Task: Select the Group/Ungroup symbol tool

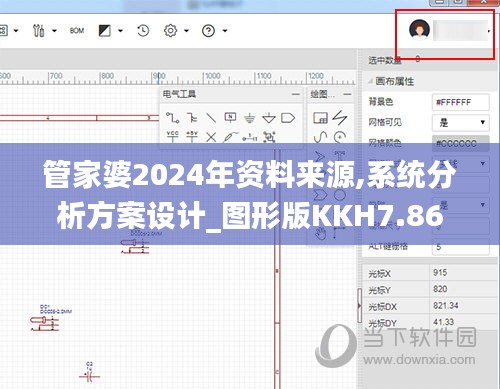Action: (269, 137)
